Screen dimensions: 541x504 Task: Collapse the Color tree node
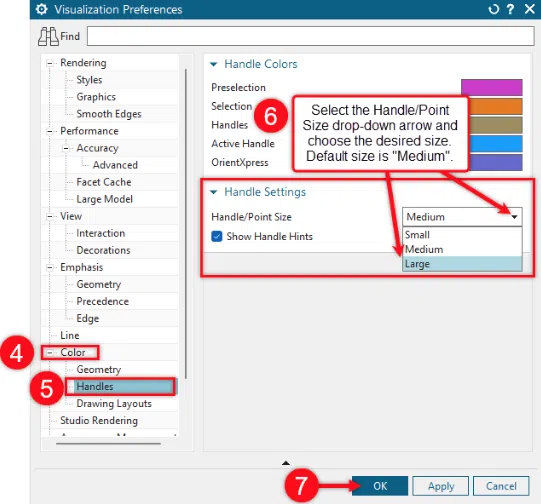50,353
